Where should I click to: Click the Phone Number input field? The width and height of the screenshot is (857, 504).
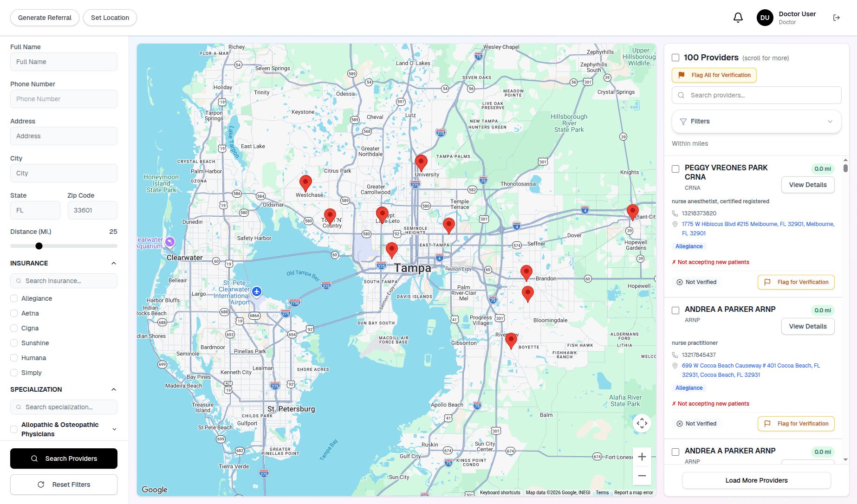coord(64,99)
